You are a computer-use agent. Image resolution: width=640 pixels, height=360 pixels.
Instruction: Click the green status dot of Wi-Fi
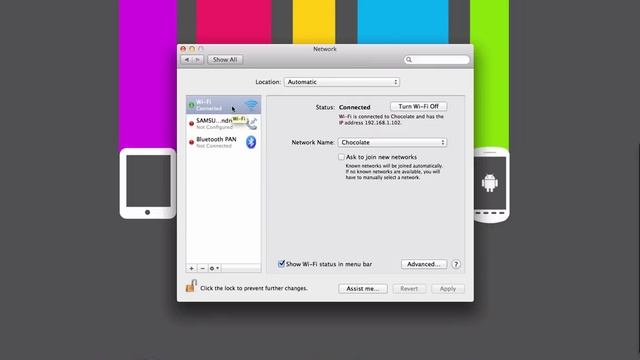click(x=191, y=105)
